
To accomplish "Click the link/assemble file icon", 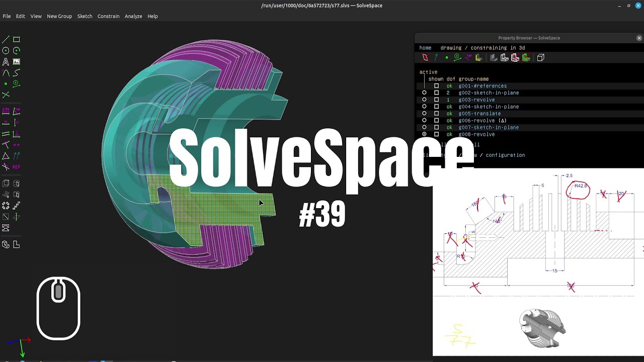I will (6, 228).
